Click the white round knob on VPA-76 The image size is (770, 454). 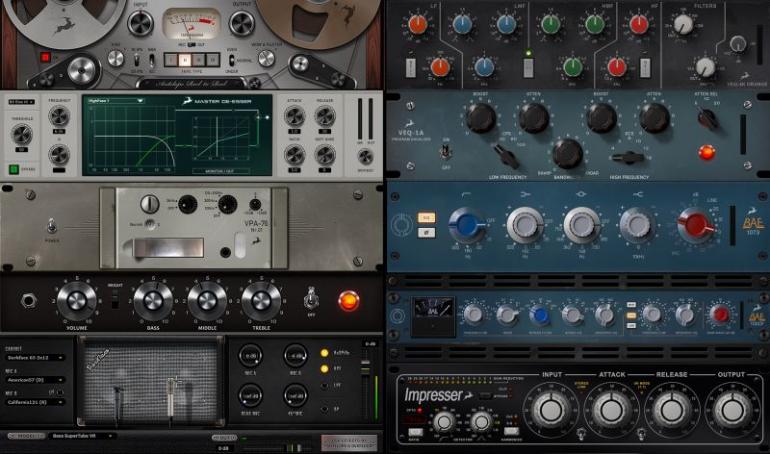[x=150, y=204]
